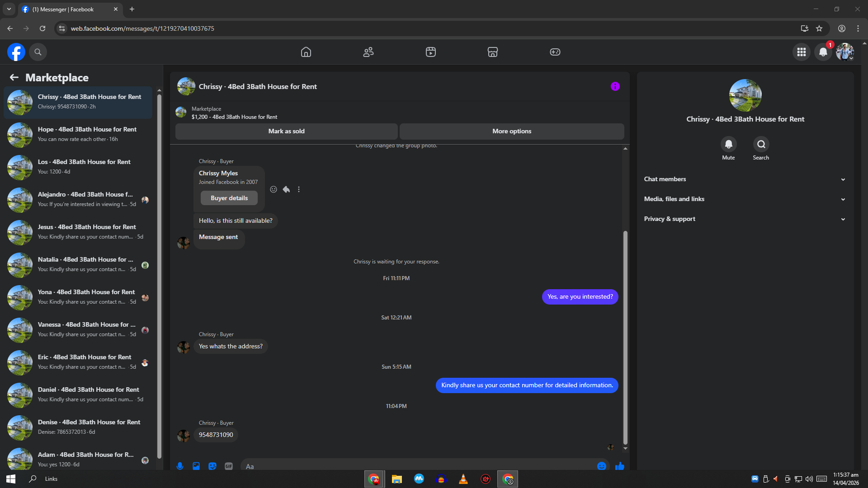Mute this conversation with the bell button
The image size is (868, 488).
pyautogui.click(x=728, y=145)
